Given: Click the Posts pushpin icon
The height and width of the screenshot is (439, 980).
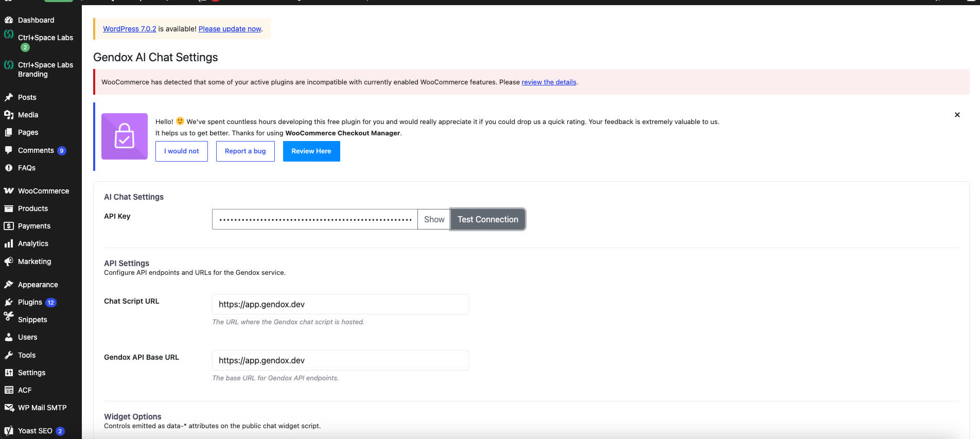Looking at the screenshot, I should point(9,97).
